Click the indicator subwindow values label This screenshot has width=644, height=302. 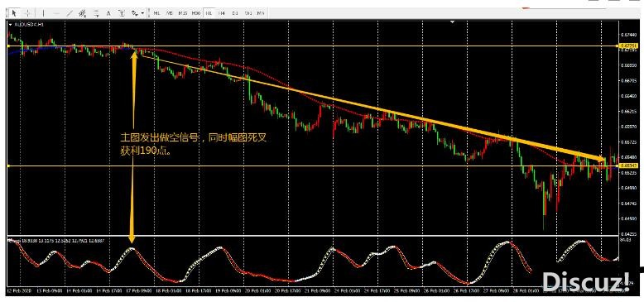(x=57, y=241)
